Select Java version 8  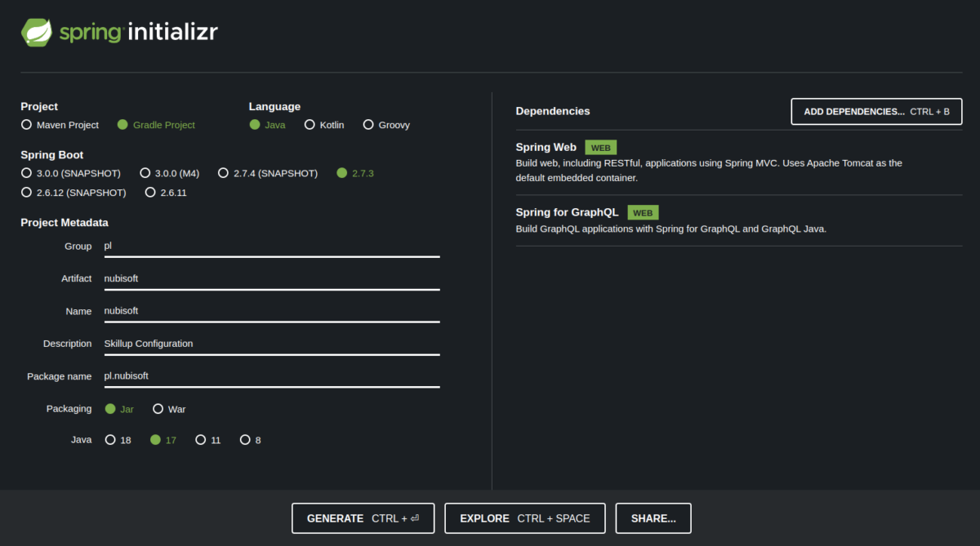(x=245, y=440)
